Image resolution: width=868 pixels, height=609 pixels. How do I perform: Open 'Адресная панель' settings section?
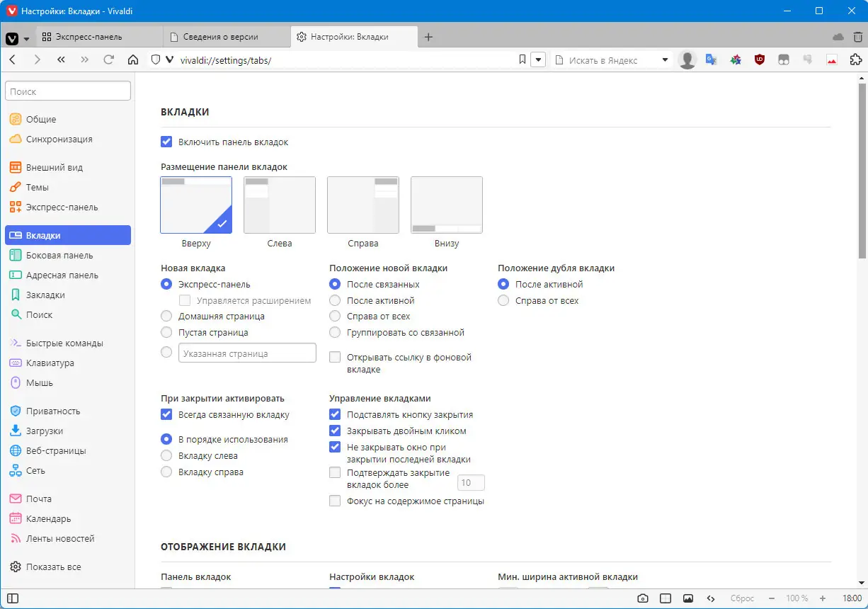tap(68, 275)
